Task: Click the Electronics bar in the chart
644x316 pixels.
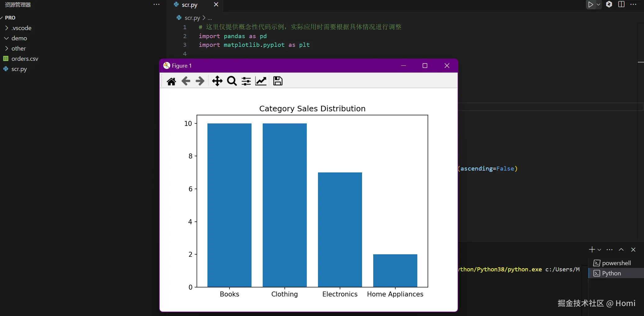Action: pos(340,229)
